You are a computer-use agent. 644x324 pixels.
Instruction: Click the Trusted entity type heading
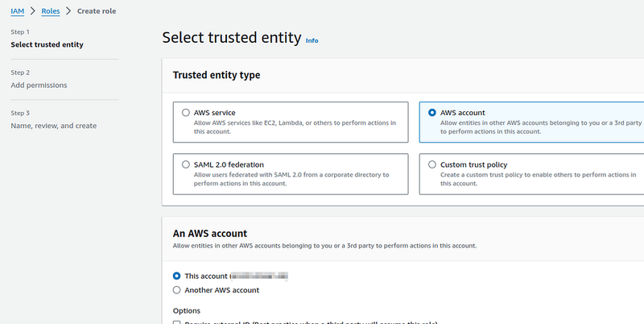click(217, 75)
